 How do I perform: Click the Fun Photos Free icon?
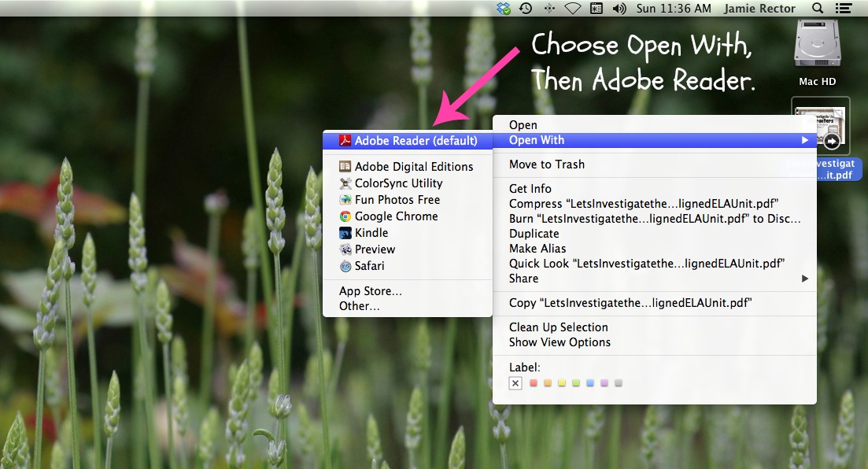pos(345,200)
